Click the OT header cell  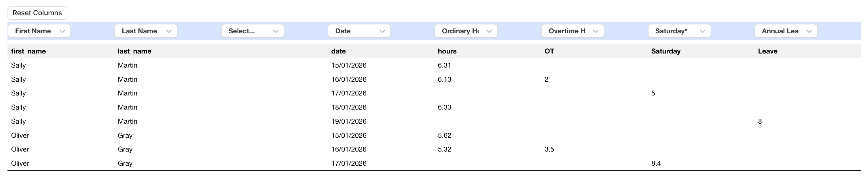pos(549,51)
